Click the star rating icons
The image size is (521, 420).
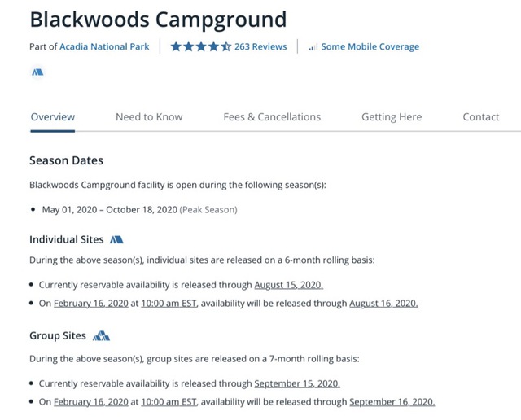pyautogui.click(x=201, y=46)
